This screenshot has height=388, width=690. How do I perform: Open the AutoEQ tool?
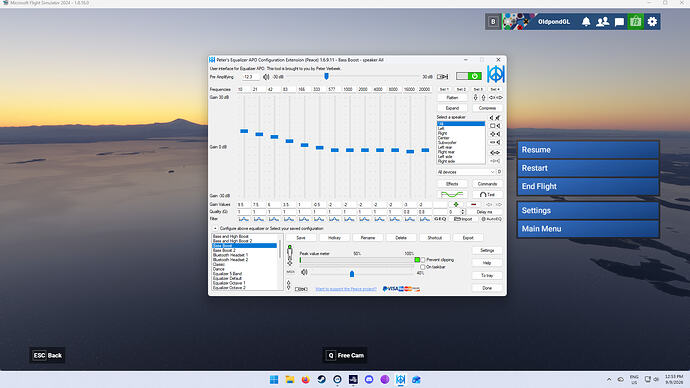click(491, 219)
